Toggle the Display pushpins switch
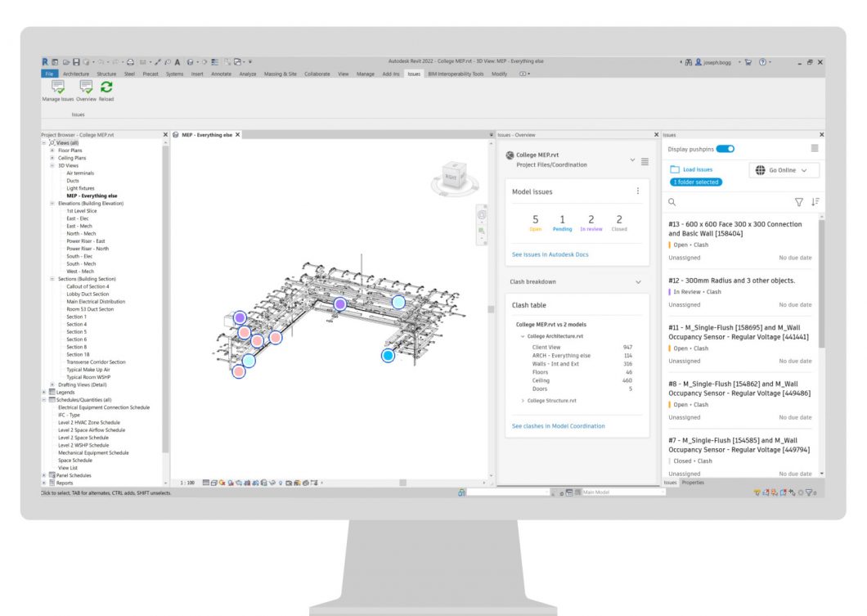The image size is (867, 616). tap(725, 149)
